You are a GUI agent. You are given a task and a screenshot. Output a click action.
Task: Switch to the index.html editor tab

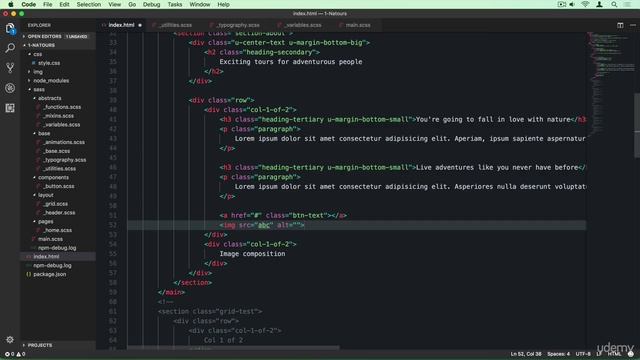coord(121,25)
